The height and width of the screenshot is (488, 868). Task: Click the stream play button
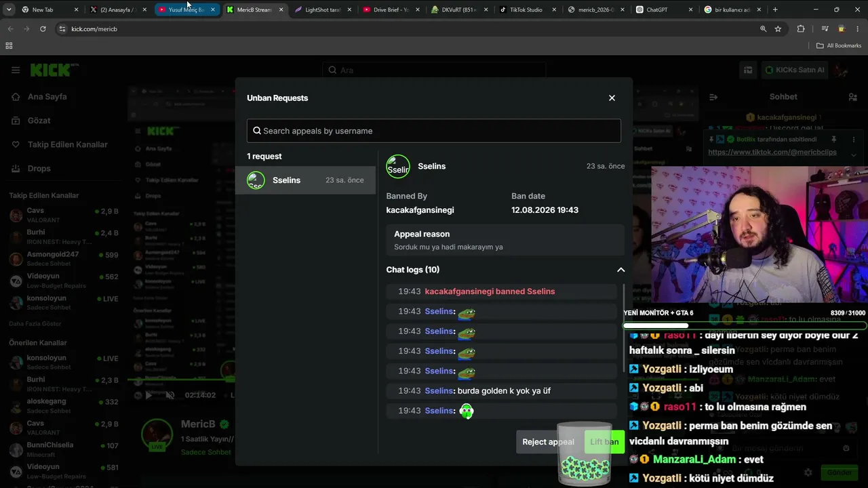tap(149, 395)
